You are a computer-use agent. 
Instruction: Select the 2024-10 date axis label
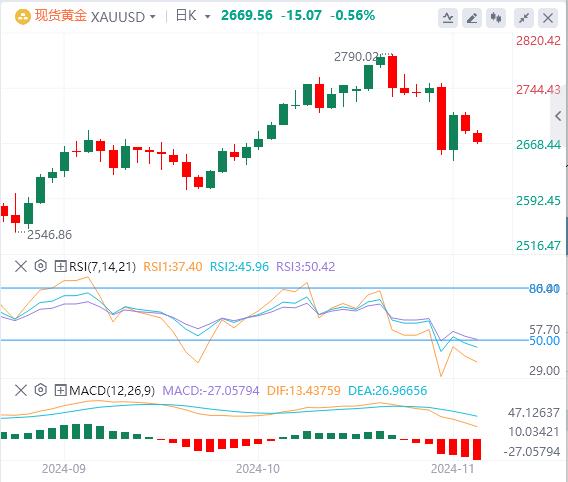pos(258,469)
